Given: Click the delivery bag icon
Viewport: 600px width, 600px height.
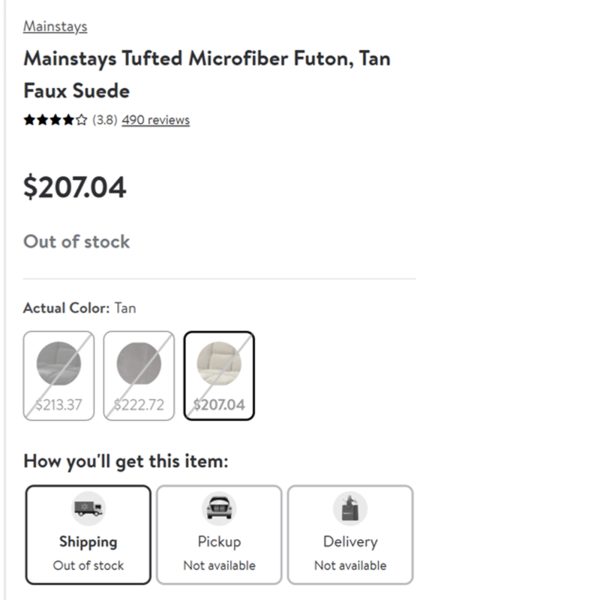Looking at the screenshot, I should (350, 509).
